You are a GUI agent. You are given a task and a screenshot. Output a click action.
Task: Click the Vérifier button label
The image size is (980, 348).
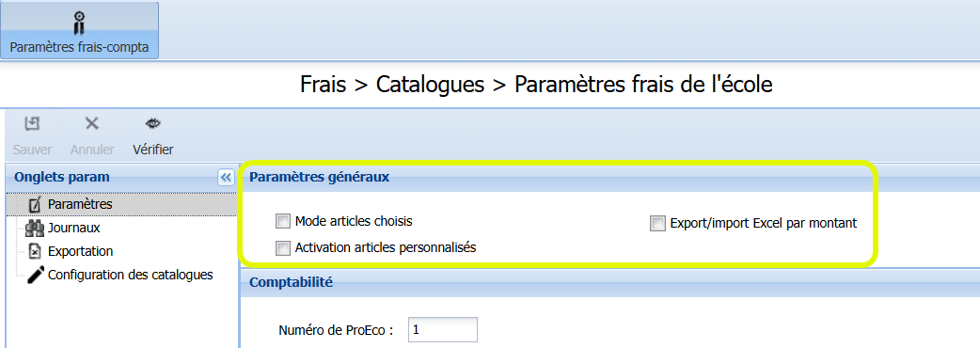click(153, 150)
